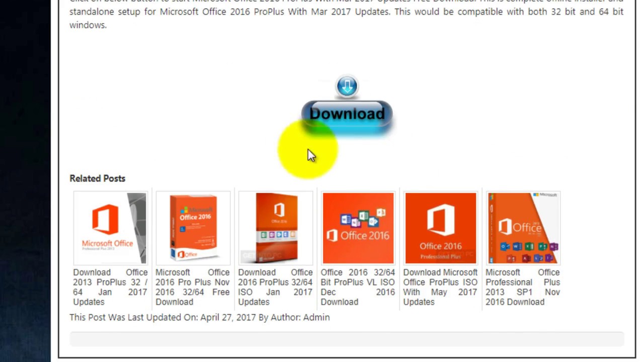
Task: Follow the 'Microsoft Office Professional Plus 2013 SP1 Nov 2016' link
Action: pos(523,287)
